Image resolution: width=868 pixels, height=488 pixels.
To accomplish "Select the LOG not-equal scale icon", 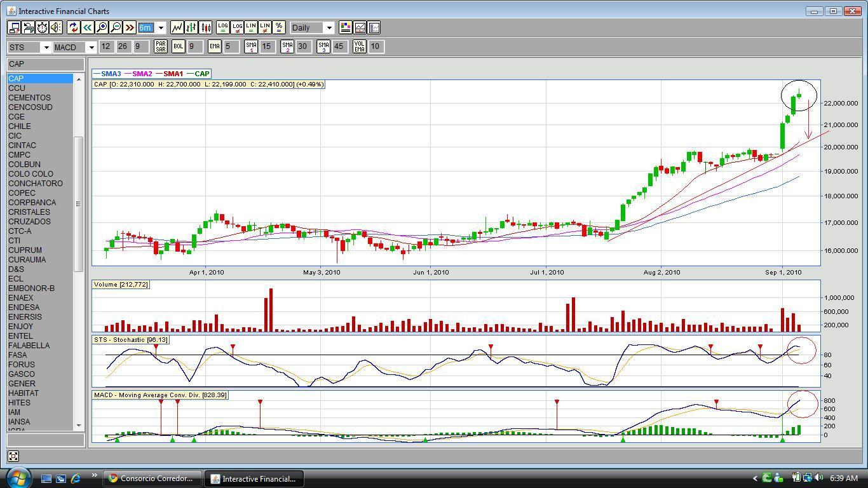I will [237, 27].
